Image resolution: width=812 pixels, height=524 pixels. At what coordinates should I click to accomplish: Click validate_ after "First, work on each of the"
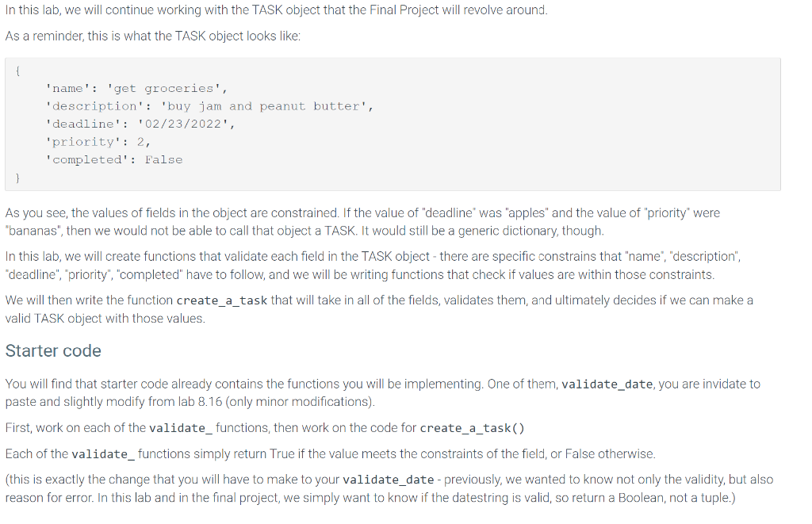coord(181,428)
